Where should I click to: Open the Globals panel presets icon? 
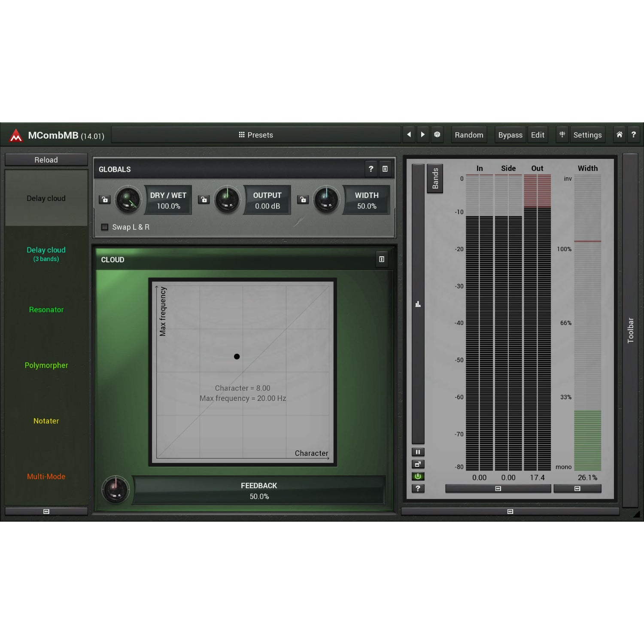[x=385, y=169]
